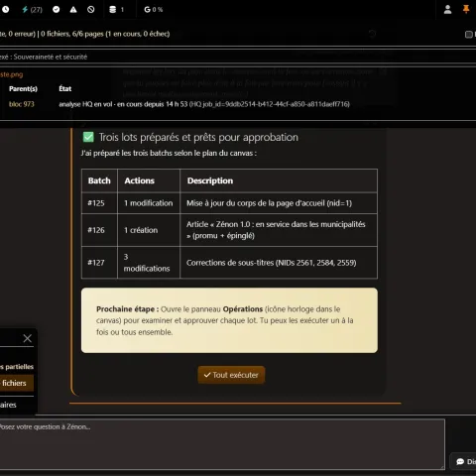Click the '1 modification' actions cell

pos(149,203)
